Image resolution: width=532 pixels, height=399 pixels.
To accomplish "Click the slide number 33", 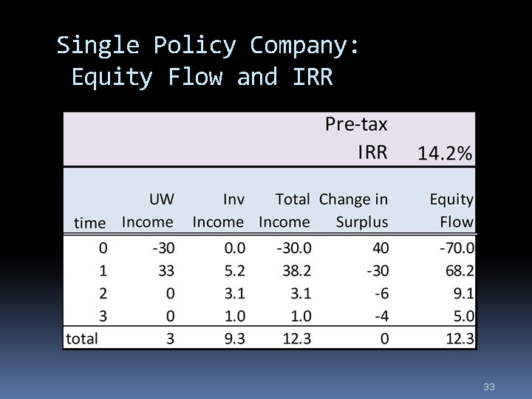I will pos(489,386).
